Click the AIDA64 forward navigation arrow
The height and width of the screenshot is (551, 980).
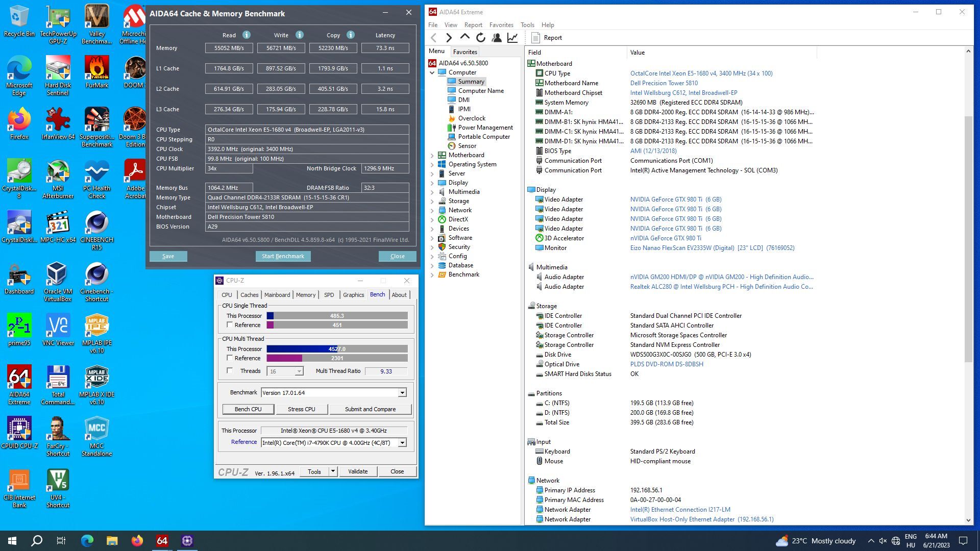click(x=449, y=38)
